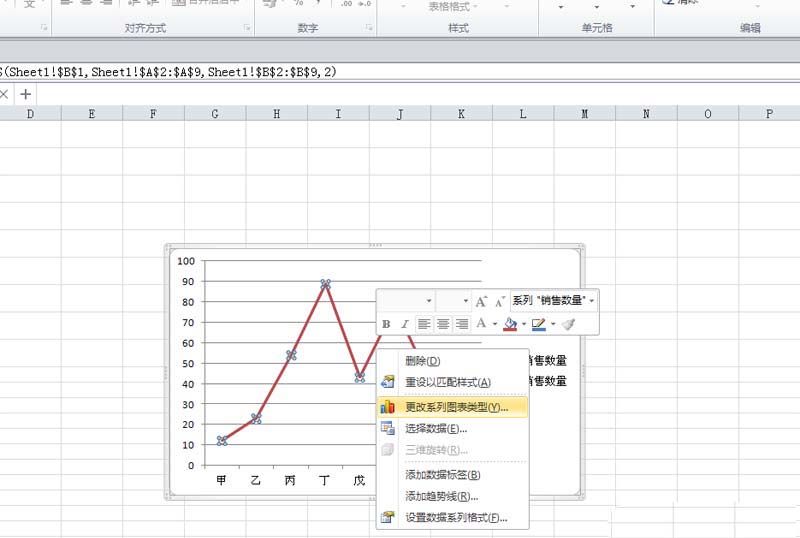Click the 丙 category axis label
Screen dimensions: 800x538
click(x=290, y=480)
